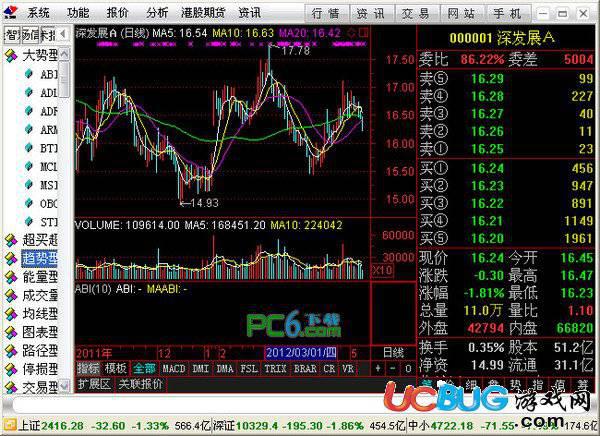This screenshot has height=436, width=600.
Task: Click the application logo icon at top-left
Action: (11, 13)
